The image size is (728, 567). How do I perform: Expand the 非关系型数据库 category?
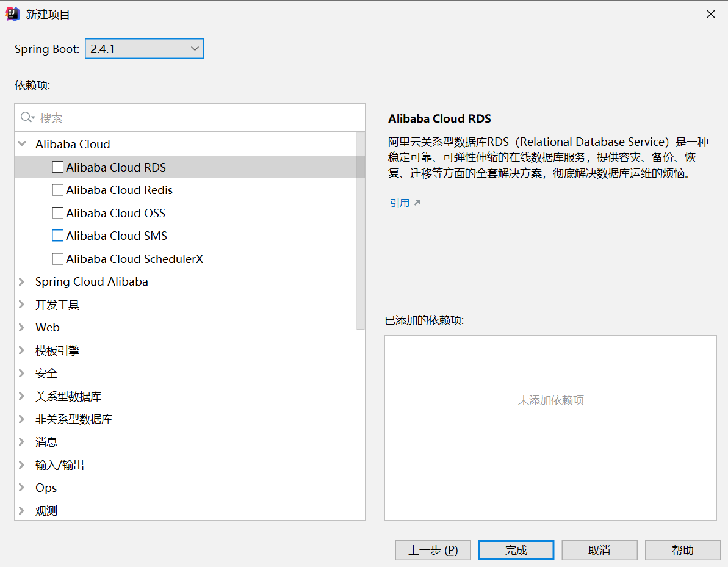[22, 419]
